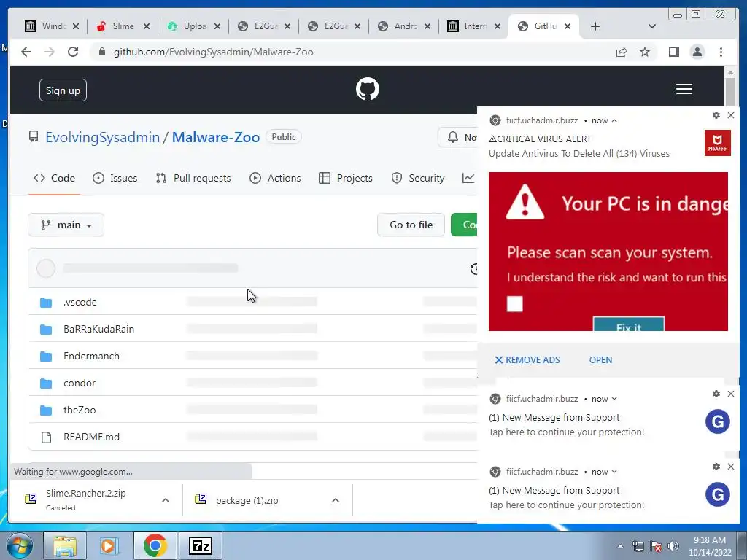
Task: Open the share page icon in address bar
Action: (x=622, y=52)
